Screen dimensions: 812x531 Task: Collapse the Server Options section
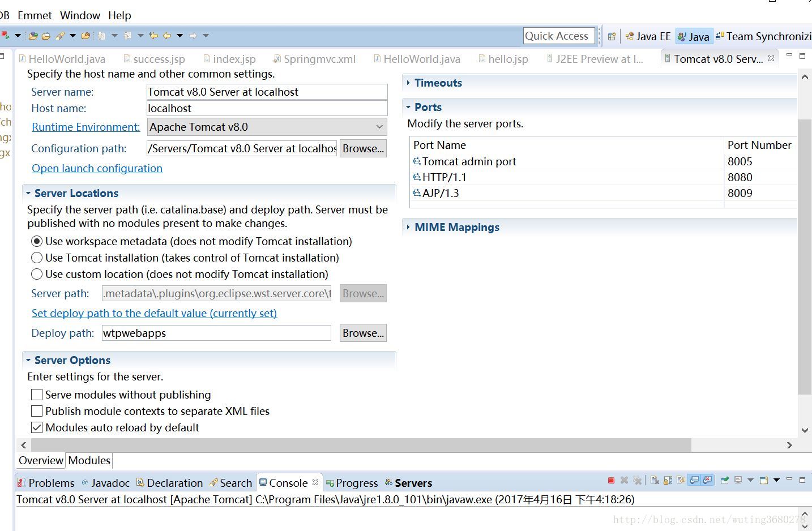[28, 360]
